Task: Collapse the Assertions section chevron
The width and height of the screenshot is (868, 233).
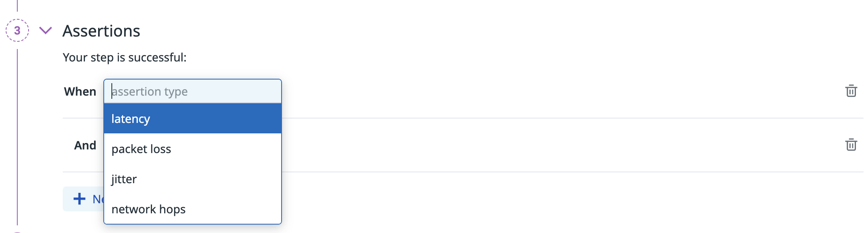Action: coord(45,31)
